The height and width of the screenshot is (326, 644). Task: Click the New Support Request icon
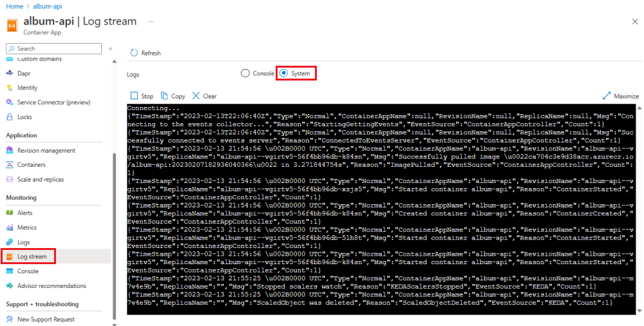pyautogui.click(x=10, y=320)
